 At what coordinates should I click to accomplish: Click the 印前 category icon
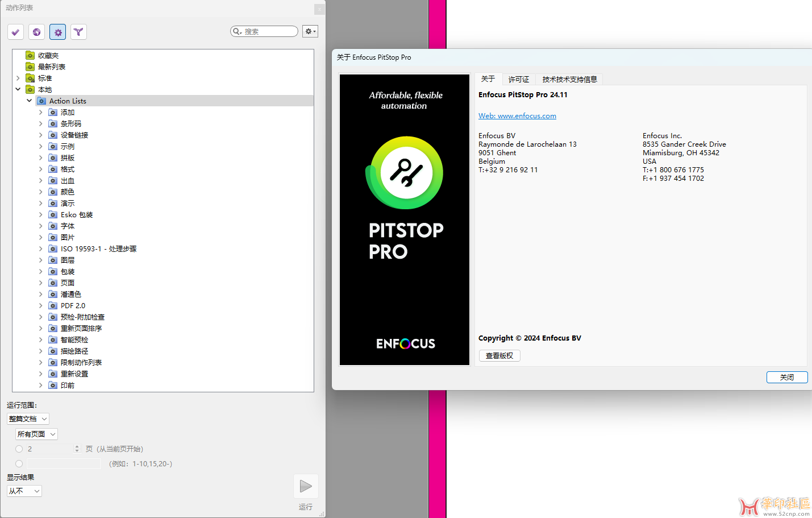53,385
